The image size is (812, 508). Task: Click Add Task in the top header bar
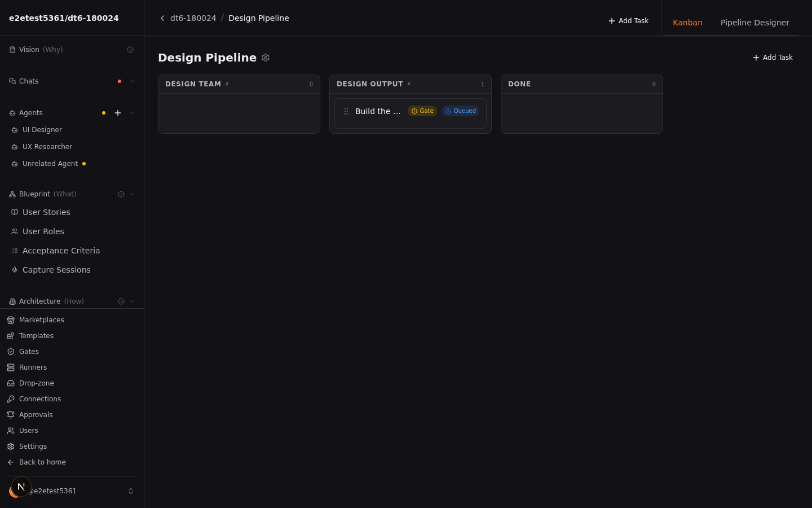tap(628, 21)
